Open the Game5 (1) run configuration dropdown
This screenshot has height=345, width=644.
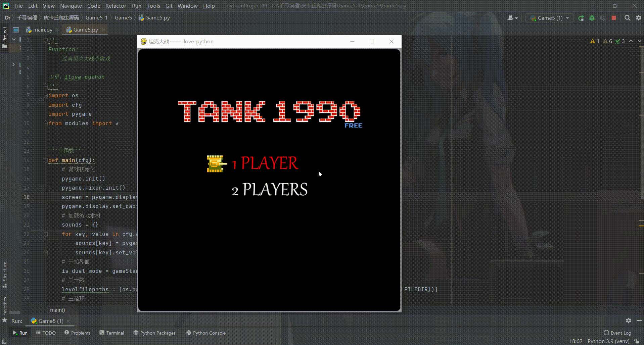pyautogui.click(x=549, y=18)
